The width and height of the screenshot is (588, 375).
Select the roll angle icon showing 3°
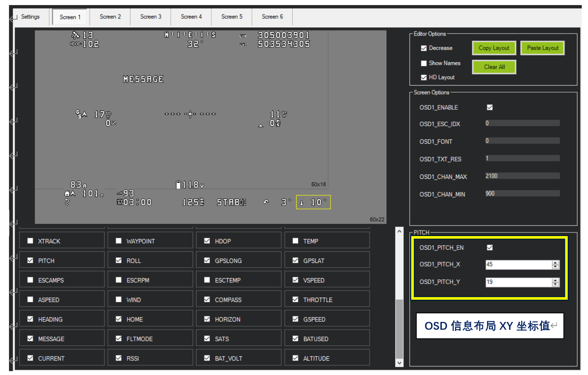[266, 202]
